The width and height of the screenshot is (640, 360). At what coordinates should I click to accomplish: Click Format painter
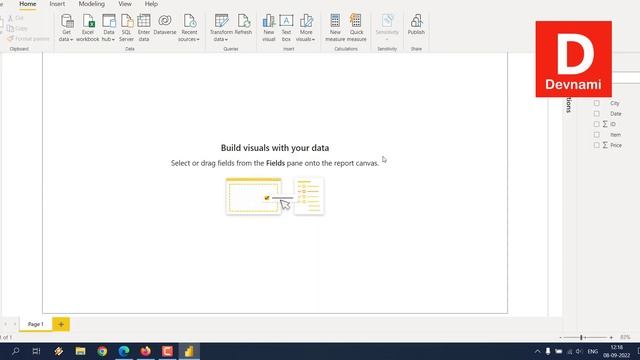[x=29, y=39]
